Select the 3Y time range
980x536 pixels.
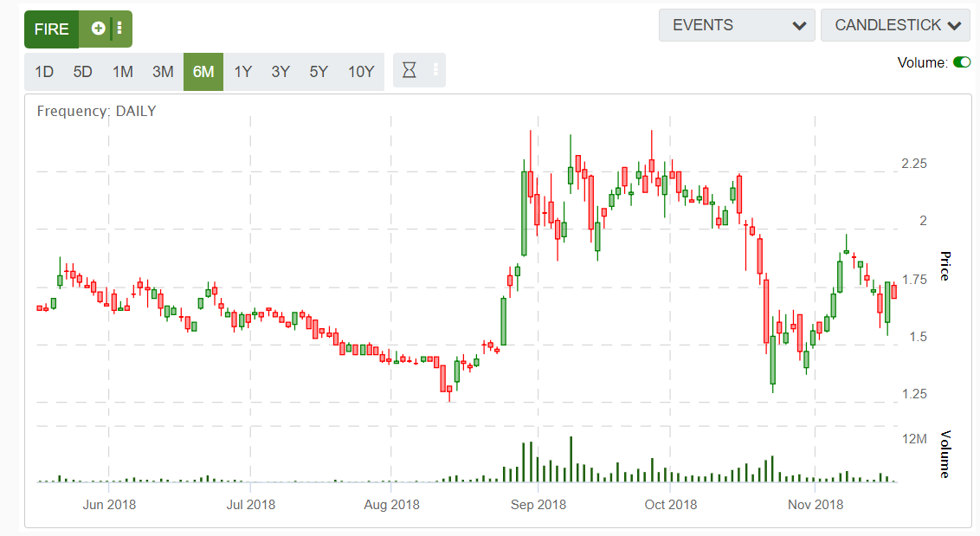point(280,72)
